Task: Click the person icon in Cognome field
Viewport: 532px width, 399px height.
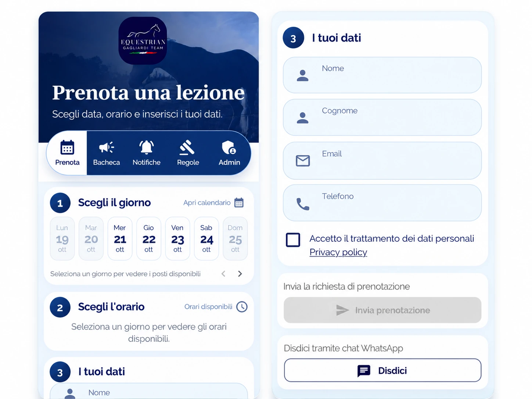Action: (x=303, y=118)
